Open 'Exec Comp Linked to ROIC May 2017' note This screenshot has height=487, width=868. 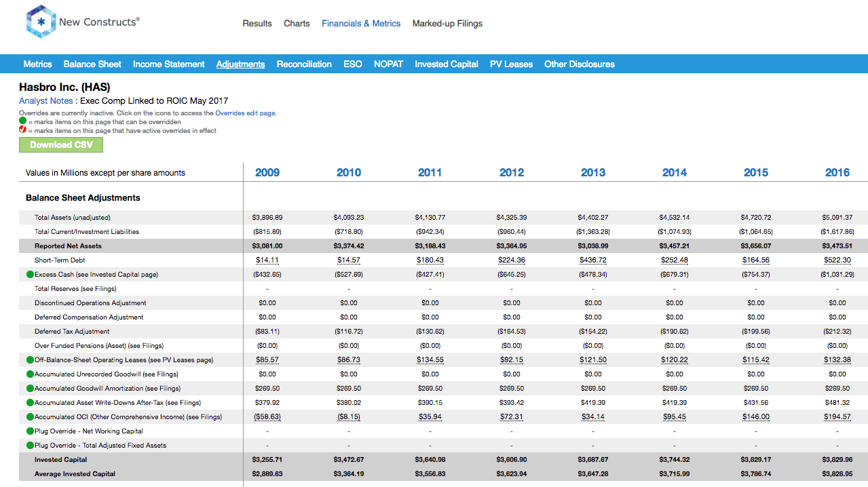(154, 101)
